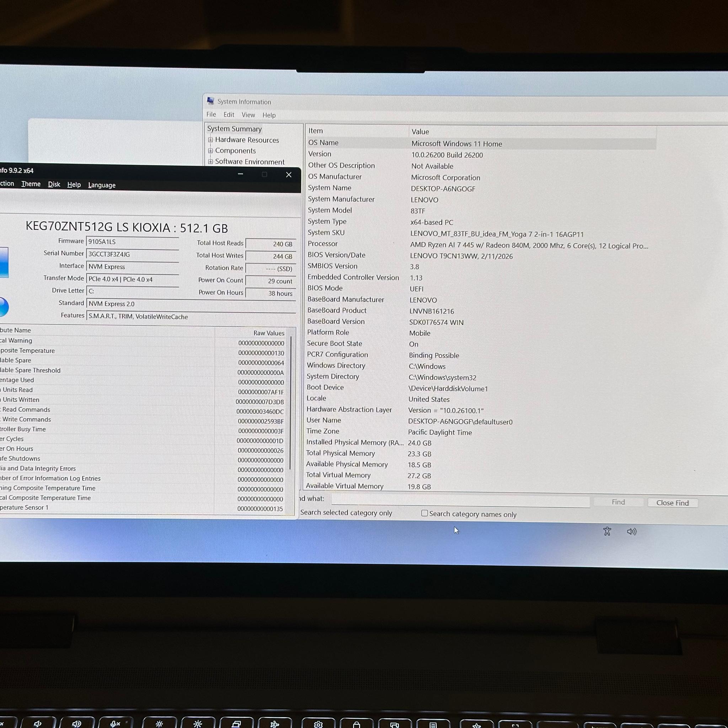Select the Processor AMD Ryzen AI row
The width and height of the screenshot is (728, 728).
click(481, 245)
